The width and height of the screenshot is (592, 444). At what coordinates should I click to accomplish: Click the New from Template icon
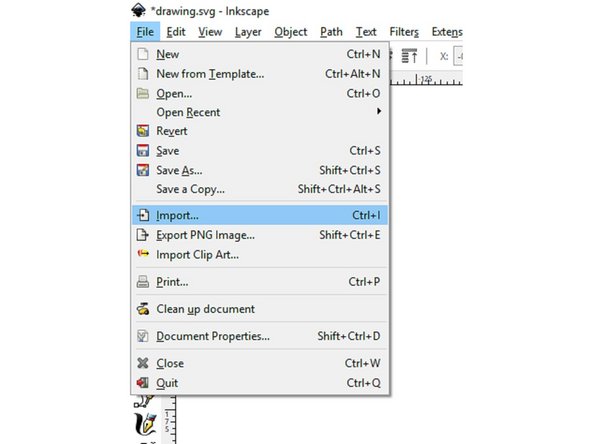(x=143, y=74)
